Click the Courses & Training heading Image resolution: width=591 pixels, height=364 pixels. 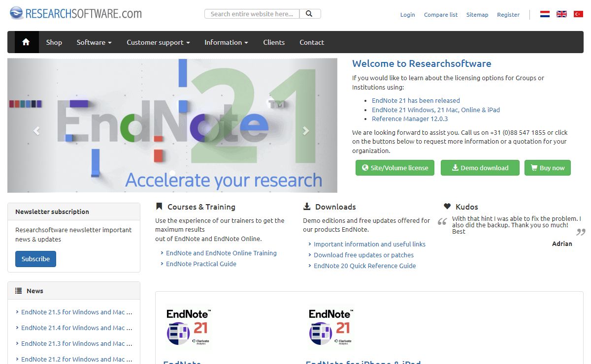tap(201, 207)
